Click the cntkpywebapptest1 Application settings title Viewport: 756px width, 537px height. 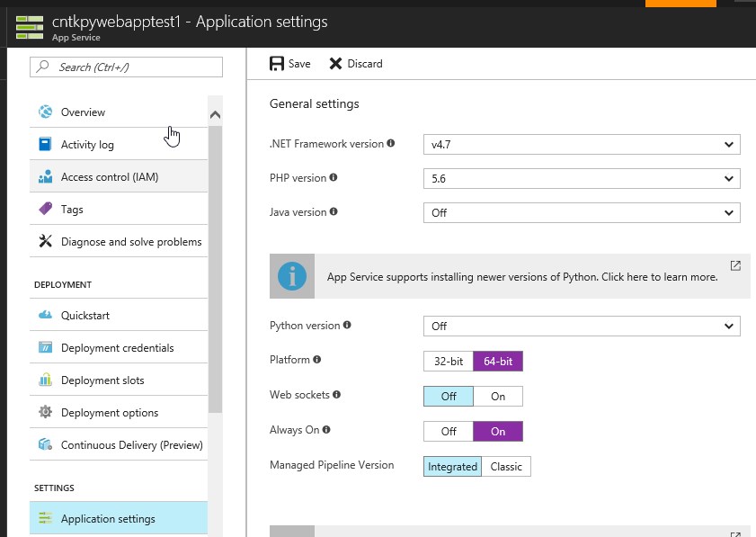click(190, 22)
